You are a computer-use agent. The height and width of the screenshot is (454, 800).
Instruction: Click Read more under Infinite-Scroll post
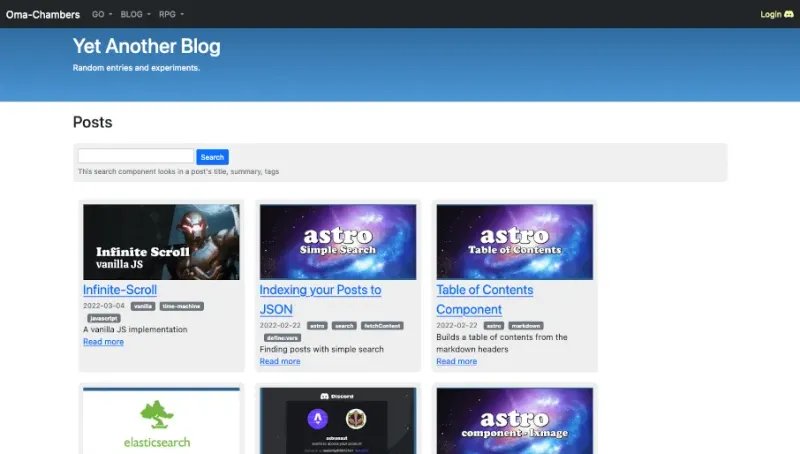(x=103, y=342)
